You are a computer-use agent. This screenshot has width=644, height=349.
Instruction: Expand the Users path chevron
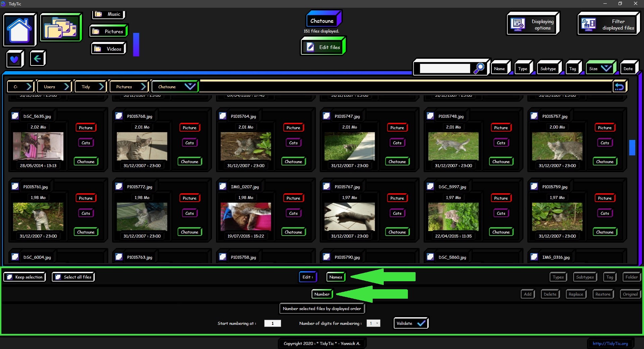(x=66, y=87)
